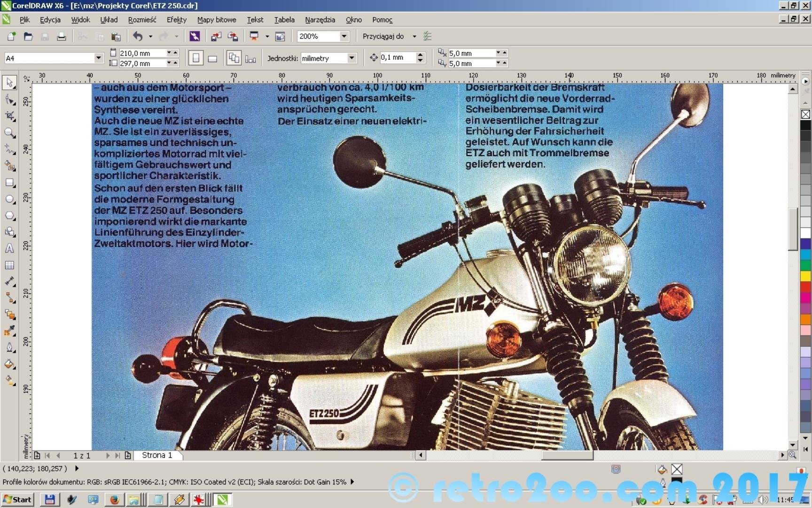The height and width of the screenshot is (508, 812).
Task: Pick the yellow swatch in color palette
Action: (805, 276)
